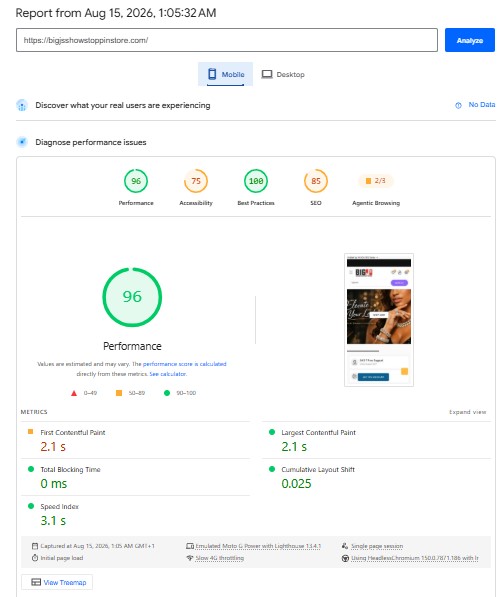Click the green dot beside Largest Contentful Paint

click(x=272, y=432)
